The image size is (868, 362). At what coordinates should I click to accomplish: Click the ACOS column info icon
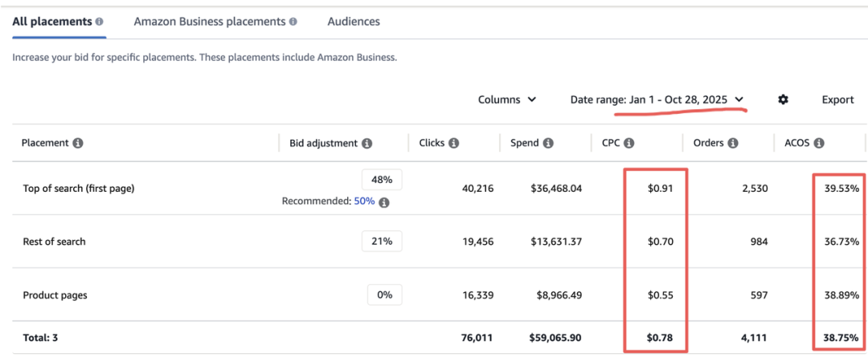(819, 143)
